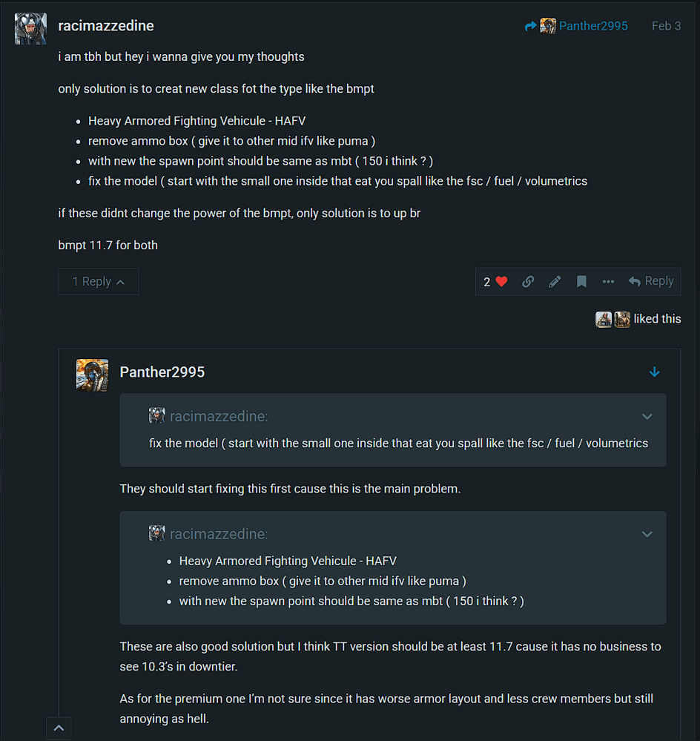Image resolution: width=700 pixels, height=741 pixels.
Task: View Panther2995's avatar in the reply
Action: coord(92,375)
